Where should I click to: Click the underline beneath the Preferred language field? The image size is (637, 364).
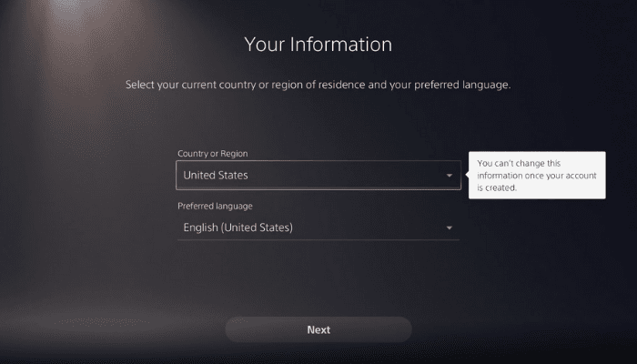[x=318, y=240]
